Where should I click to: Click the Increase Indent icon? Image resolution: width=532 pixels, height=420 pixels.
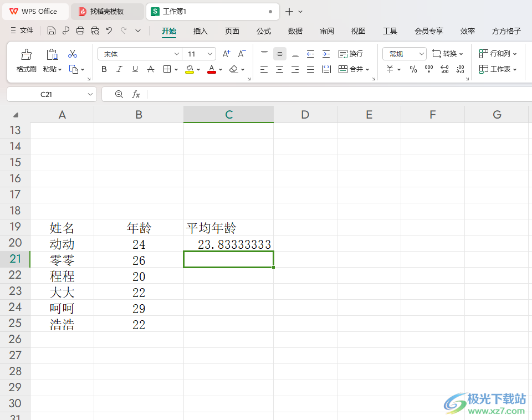click(x=326, y=54)
